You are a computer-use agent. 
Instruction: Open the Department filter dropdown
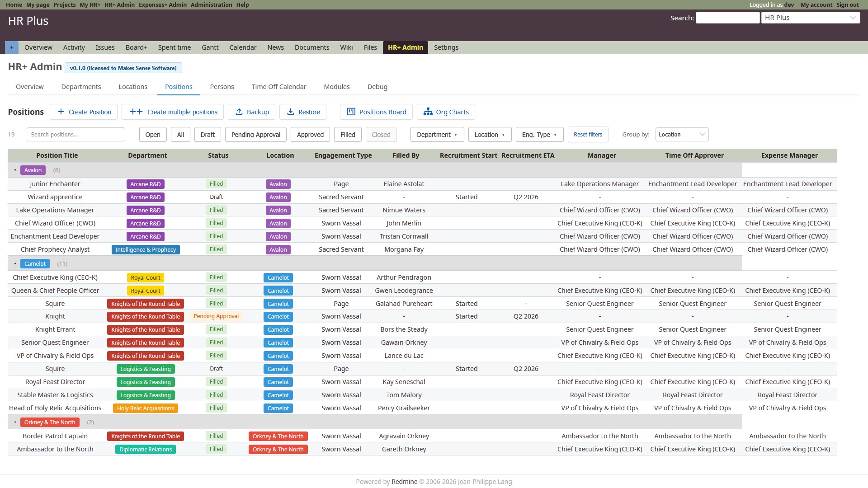(x=437, y=135)
